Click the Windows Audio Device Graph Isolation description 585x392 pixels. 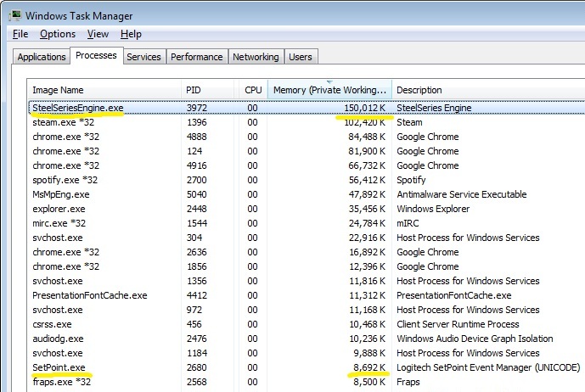(475, 339)
